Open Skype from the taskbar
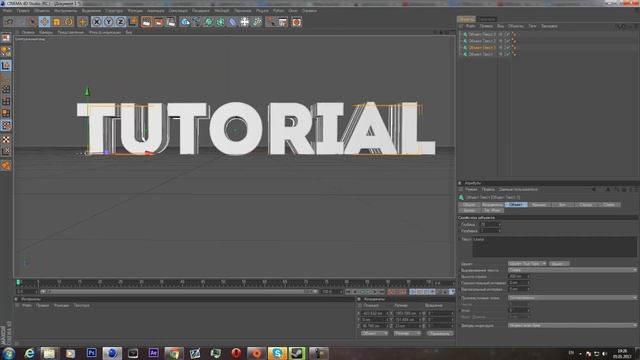 [x=277, y=353]
